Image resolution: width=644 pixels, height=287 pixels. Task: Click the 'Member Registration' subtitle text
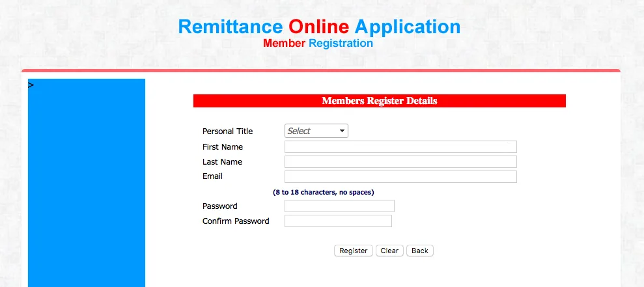coord(318,44)
